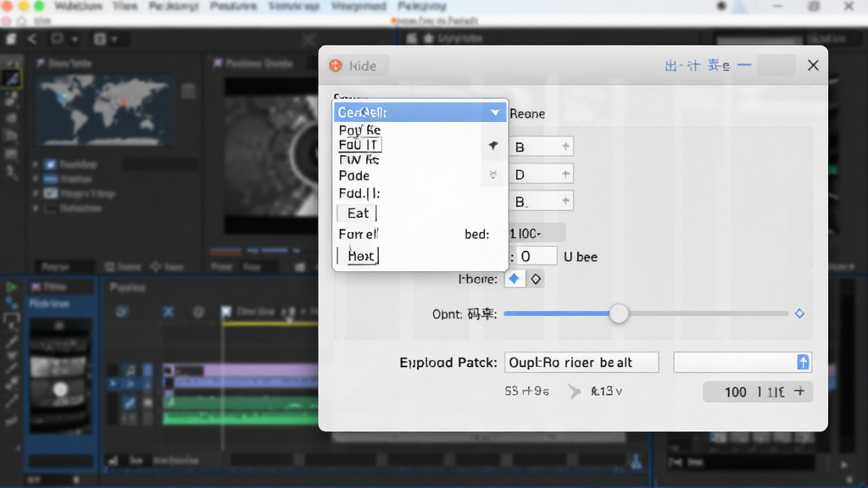Toggle the checkbox on the third project tree row

tap(50, 194)
